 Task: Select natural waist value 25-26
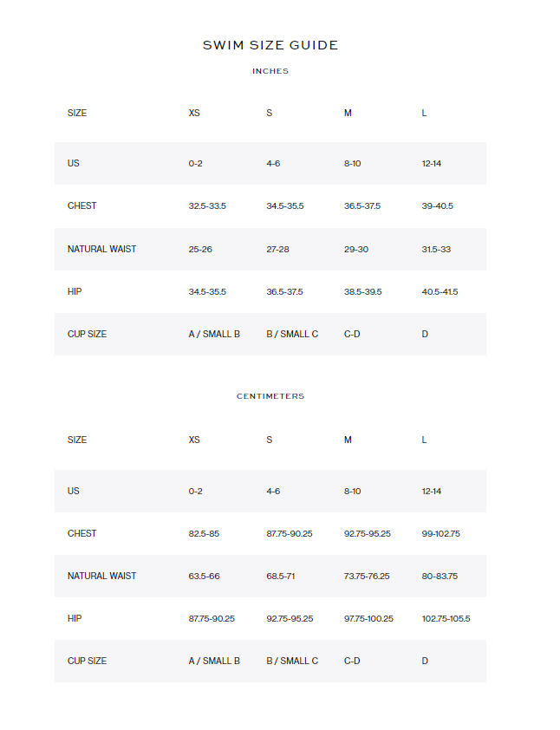pyautogui.click(x=200, y=249)
